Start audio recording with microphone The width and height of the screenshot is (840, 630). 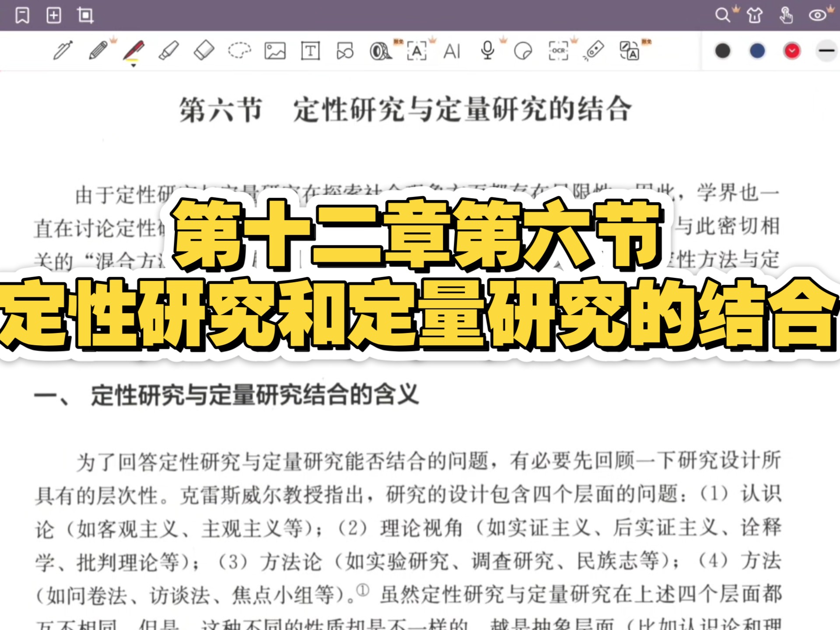coord(487,51)
